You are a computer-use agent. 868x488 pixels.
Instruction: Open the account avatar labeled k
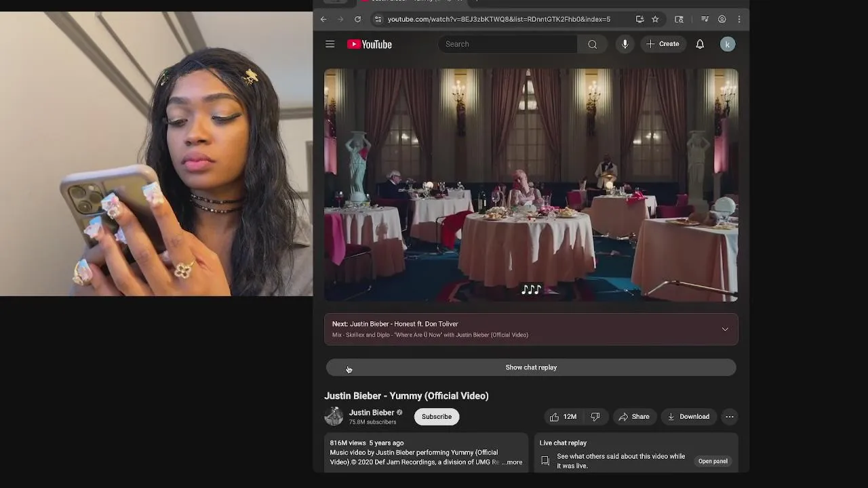click(x=728, y=44)
